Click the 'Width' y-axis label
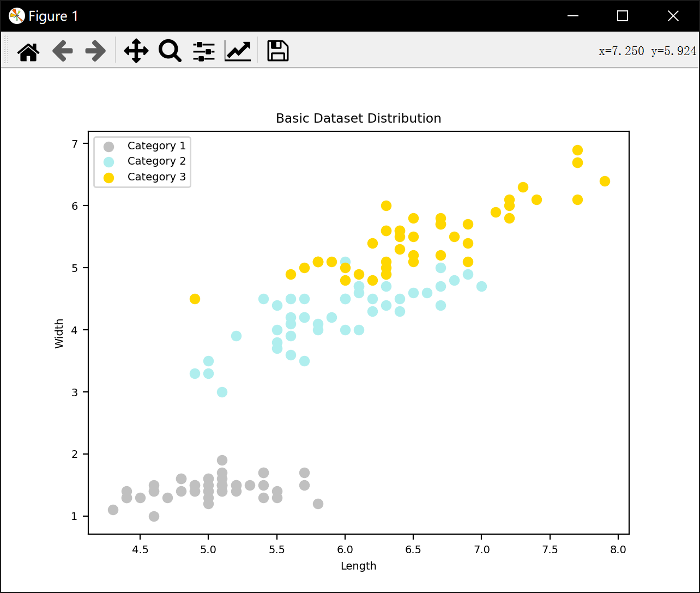Viewport: 700px width, 593px height. (59, 334)
